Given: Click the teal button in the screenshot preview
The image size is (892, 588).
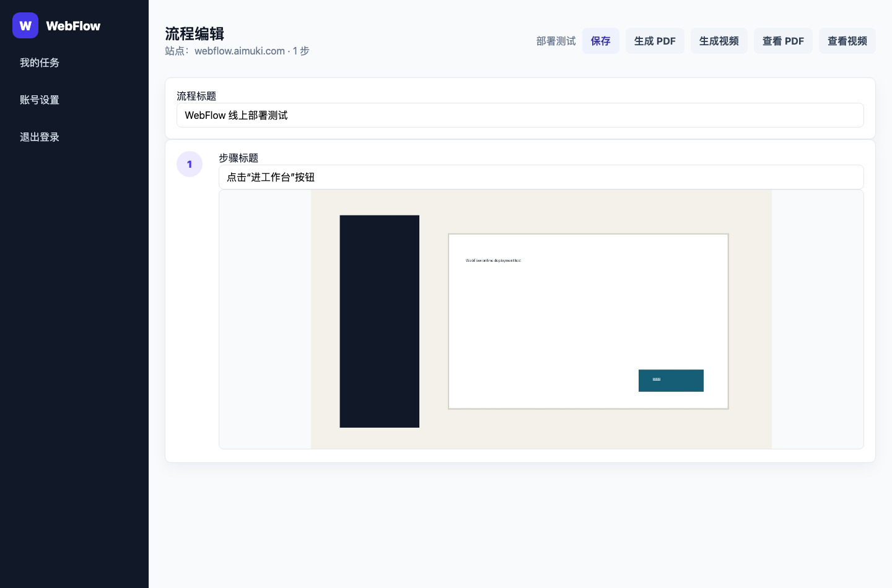Looking at the screenshot, I should click(671, 381).
